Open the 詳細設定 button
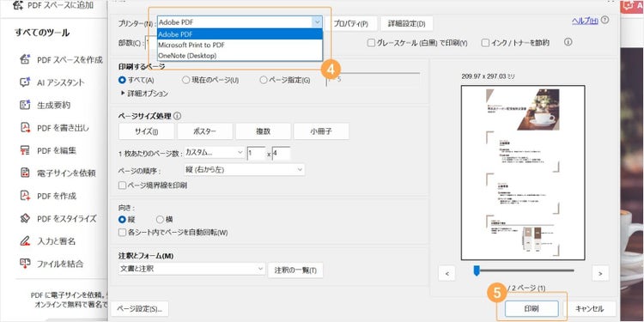 (407, 24)
